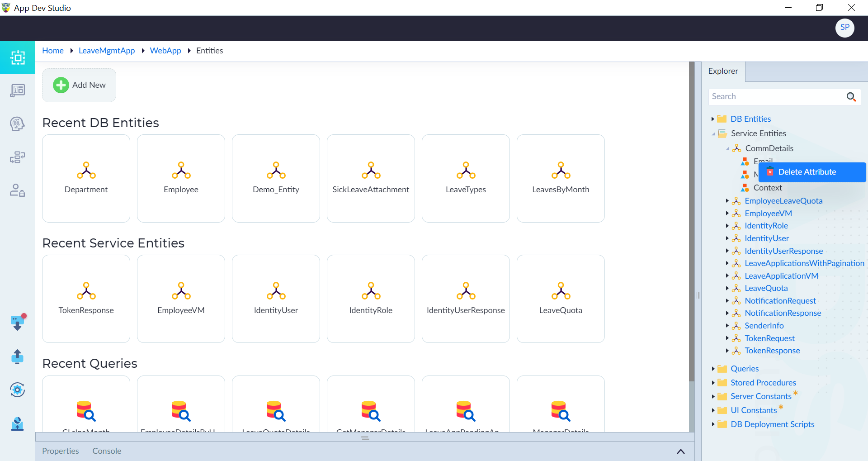Collapse the CommDetails entity node
868x461 pixels.
pyautogui.click(x=728, y=148)
